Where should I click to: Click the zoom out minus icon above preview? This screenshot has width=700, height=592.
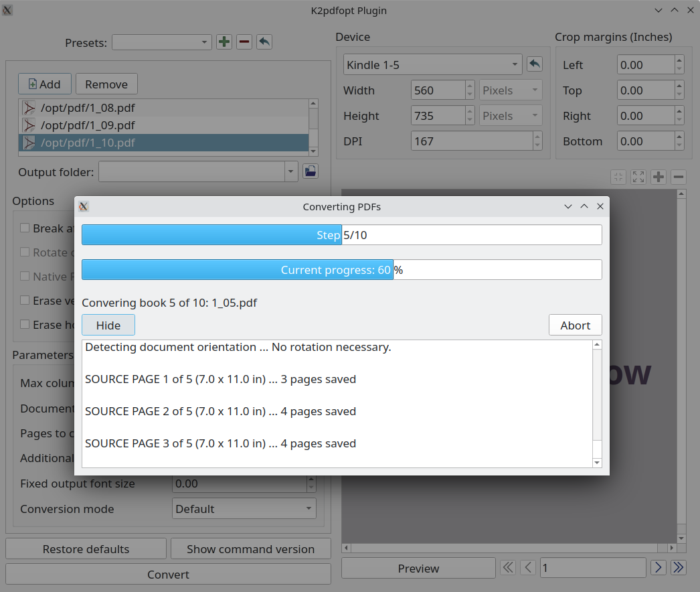(678, 177)
